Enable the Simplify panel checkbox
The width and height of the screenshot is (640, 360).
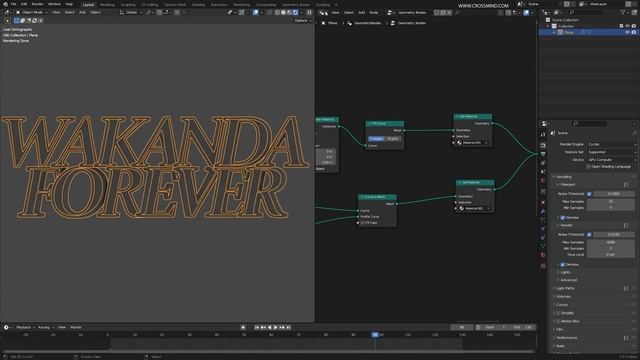[x=558, y=313]
